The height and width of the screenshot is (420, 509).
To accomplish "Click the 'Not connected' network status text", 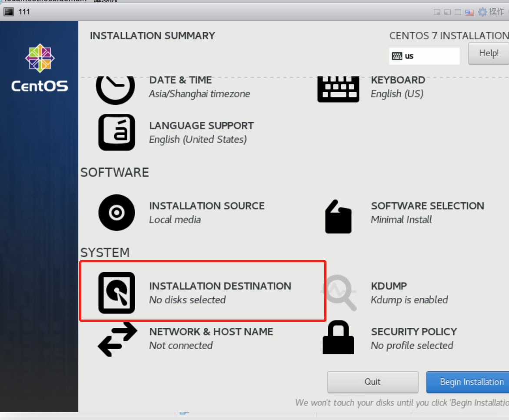I will click(x=181, y=346).
